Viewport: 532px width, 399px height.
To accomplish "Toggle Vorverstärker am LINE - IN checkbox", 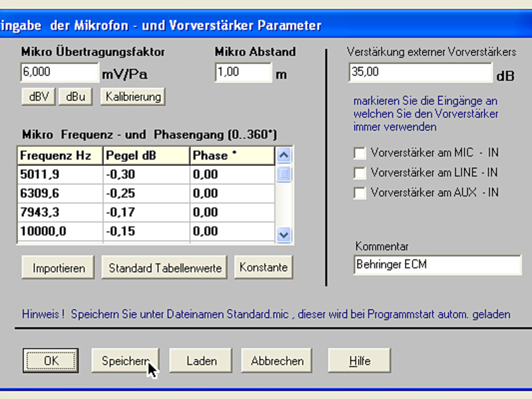I will pos(359,173).
